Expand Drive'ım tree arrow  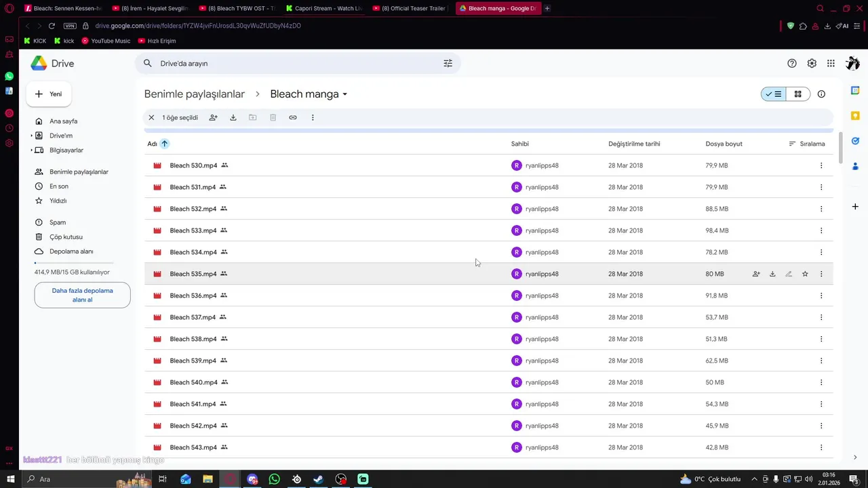tap(31, 136)
